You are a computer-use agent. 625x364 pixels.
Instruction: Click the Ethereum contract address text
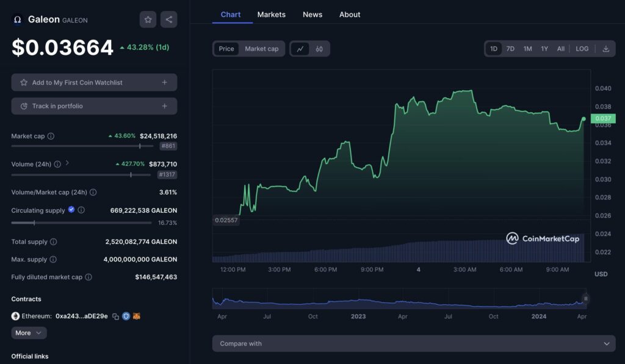point(81,316)
